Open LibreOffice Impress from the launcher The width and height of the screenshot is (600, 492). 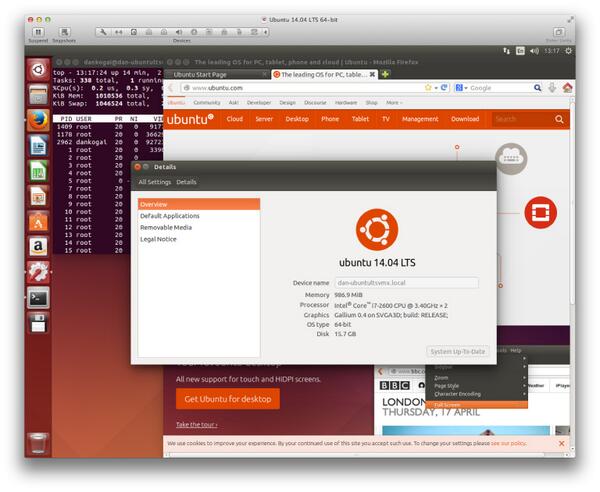click(x=38, y=196)
